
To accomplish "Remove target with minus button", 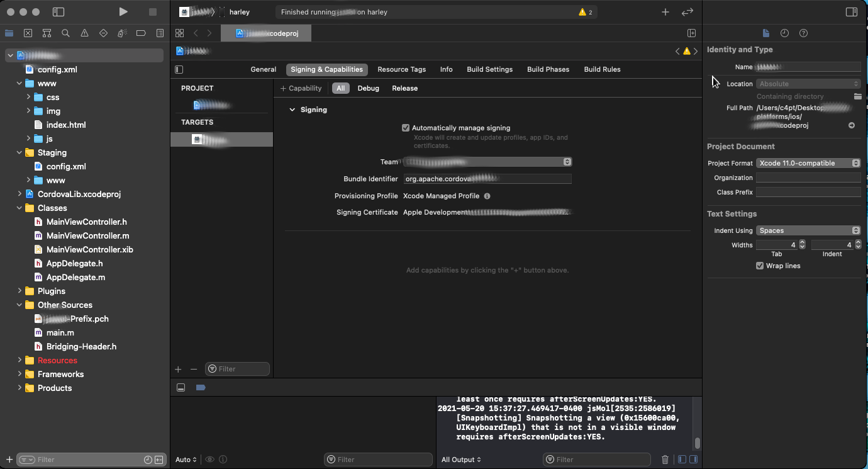I will click(194, 369).
